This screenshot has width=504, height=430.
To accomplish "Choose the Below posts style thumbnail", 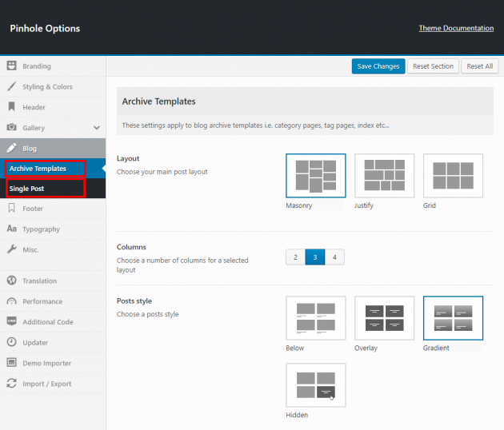I will click(316, 318).
